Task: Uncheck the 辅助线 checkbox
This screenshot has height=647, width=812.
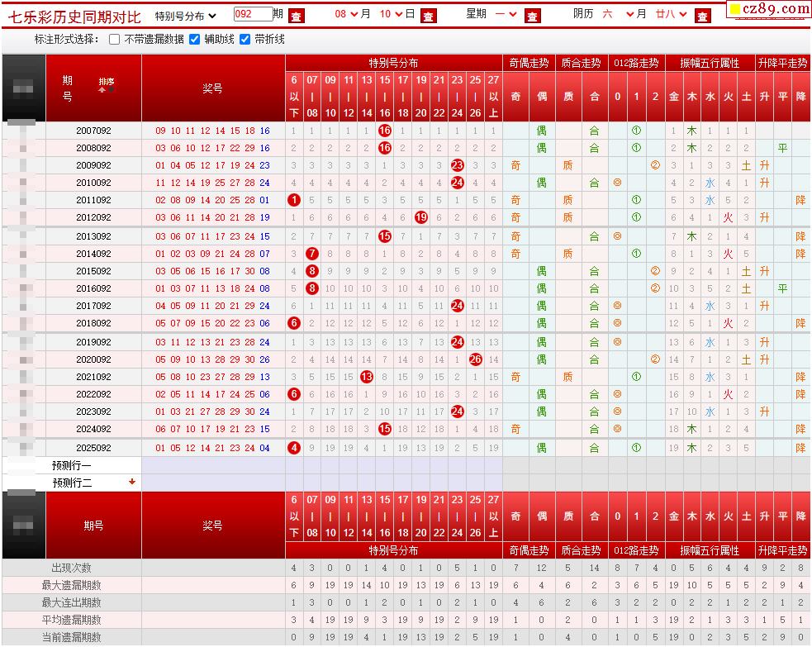Action: (195, 40)
